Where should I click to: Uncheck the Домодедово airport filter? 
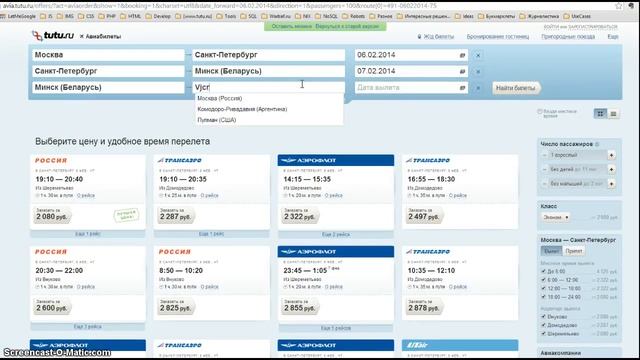point(543,325)
